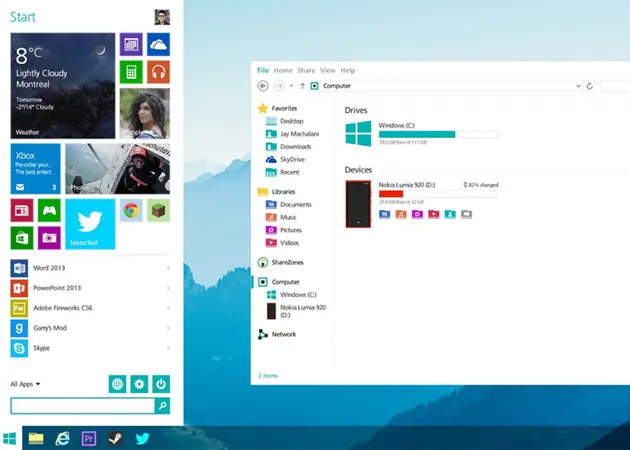Open the Help tab in Explorer
This screenshot has height=450, width=630.
[348, 70]
